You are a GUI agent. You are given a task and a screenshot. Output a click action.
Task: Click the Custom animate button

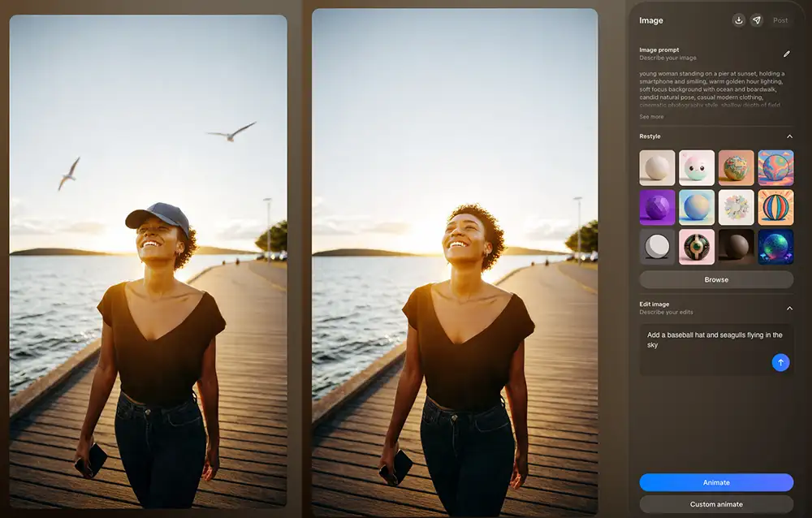716,504
